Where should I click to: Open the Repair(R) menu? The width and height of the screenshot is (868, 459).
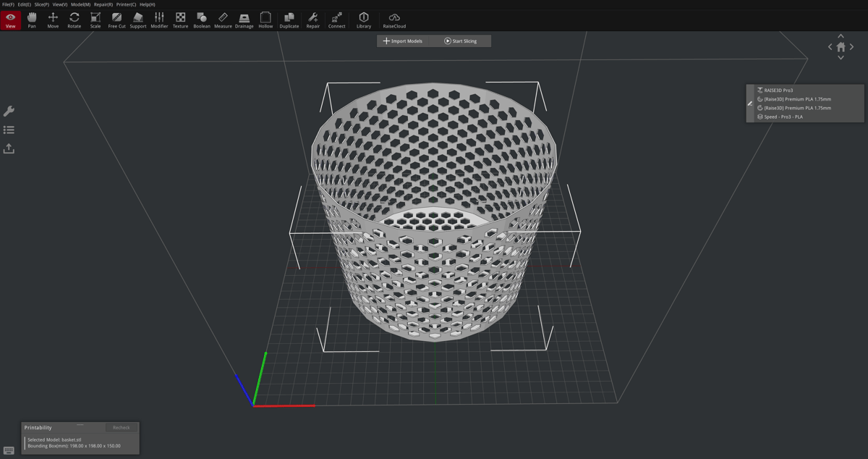[103, 4]
